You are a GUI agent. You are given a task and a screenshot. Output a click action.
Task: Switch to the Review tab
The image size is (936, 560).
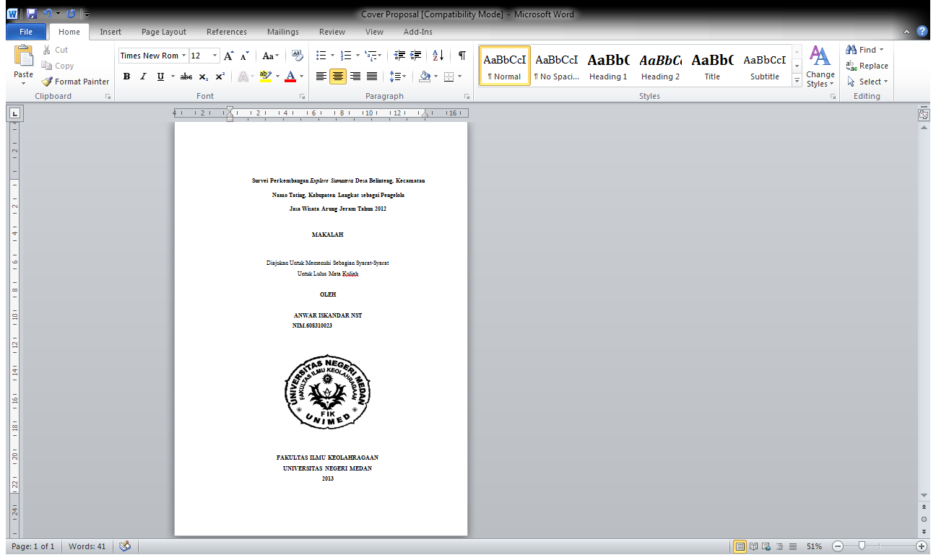tap(332, 32)
